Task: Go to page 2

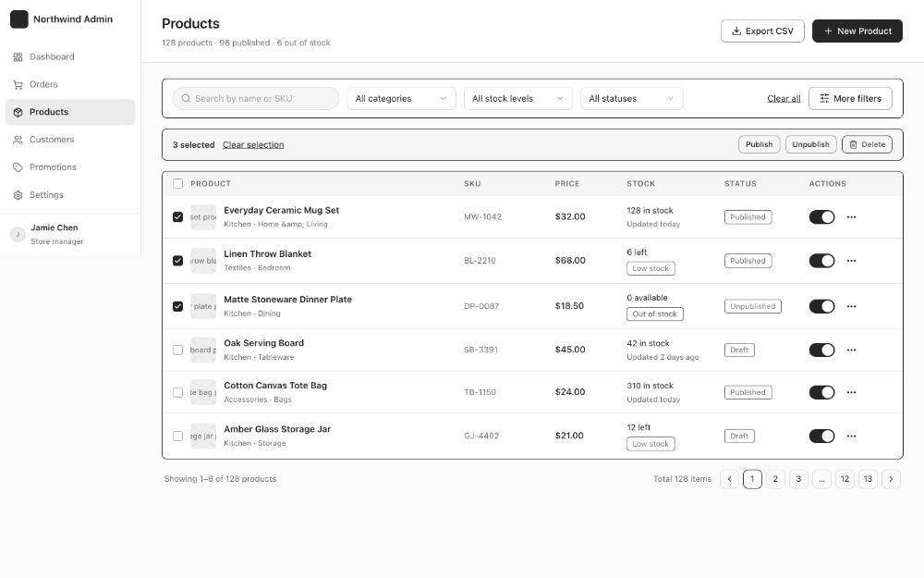Action: tap(775, 479)
